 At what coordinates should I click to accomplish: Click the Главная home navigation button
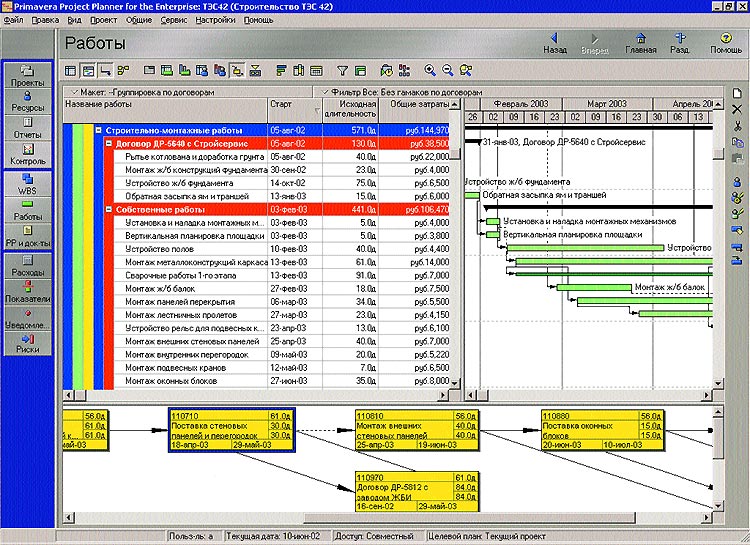click(x=641, y=42)
